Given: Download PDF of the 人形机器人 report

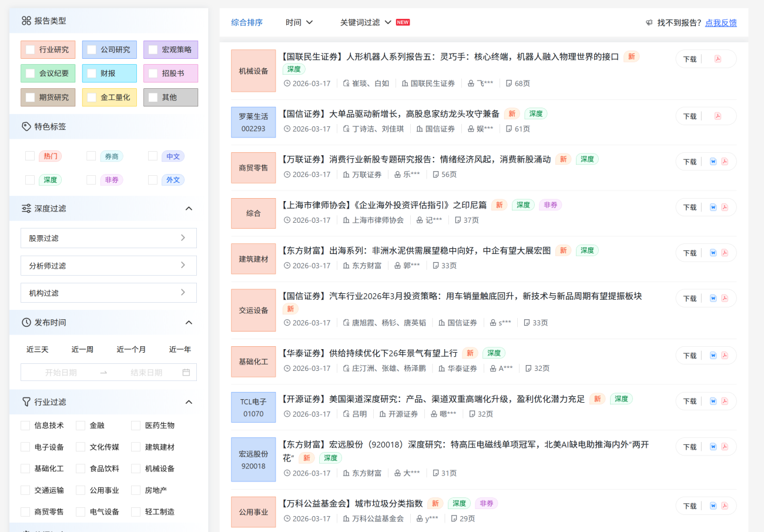Looking at the screenshot, I should tap(718, 59).
